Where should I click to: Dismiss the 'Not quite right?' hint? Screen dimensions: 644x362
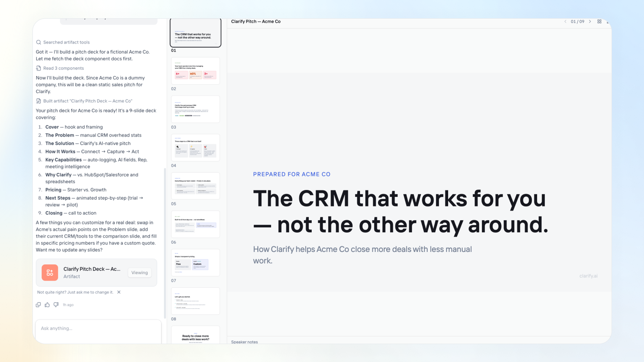119,292
